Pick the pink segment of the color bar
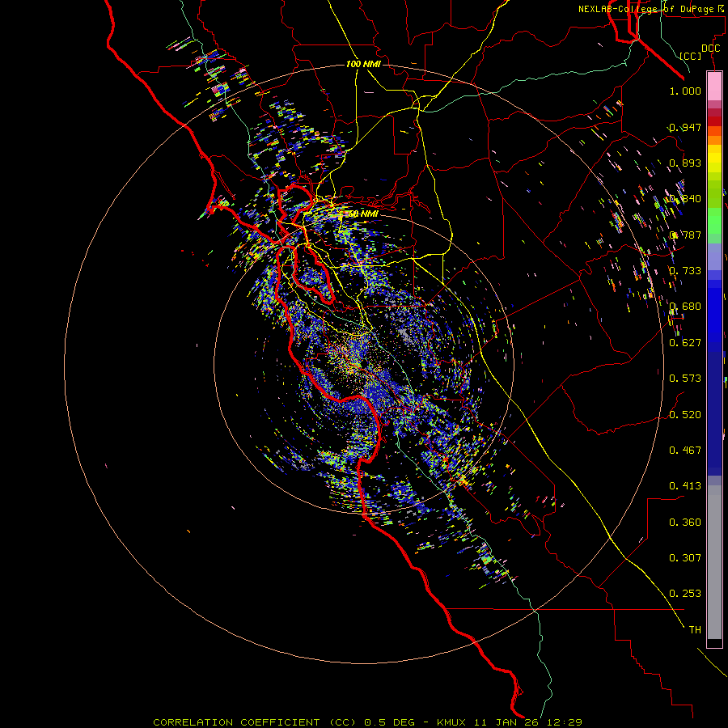The image size is (728, 728). click(714, 87)
